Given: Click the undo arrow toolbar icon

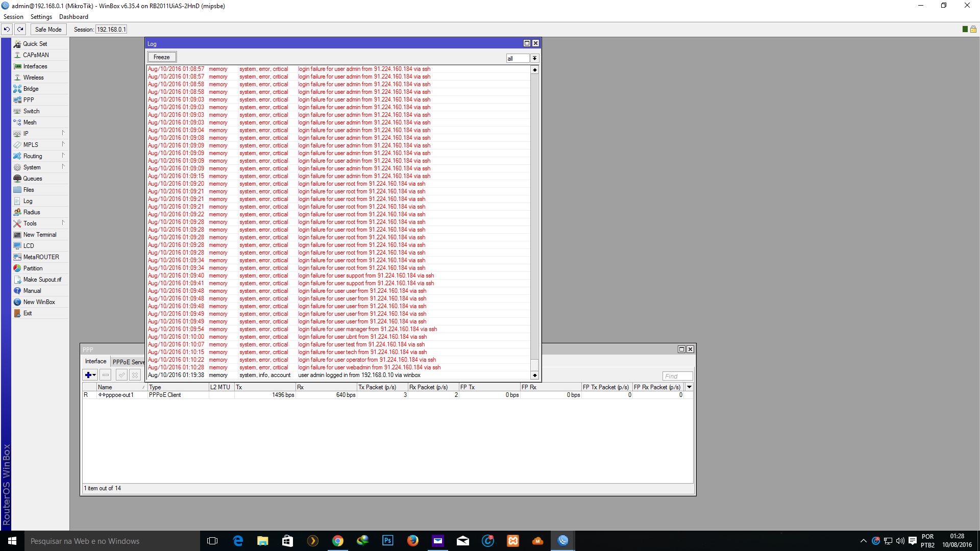Looking at the screenshot, I should pyautogui.click(x=7, y=30).
